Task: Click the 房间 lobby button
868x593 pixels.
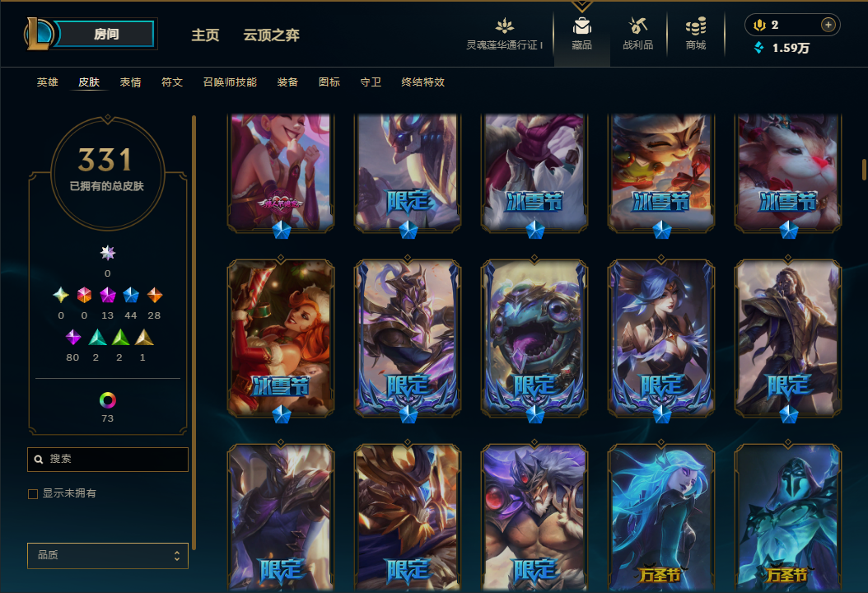Action: [x=105, y=34]
